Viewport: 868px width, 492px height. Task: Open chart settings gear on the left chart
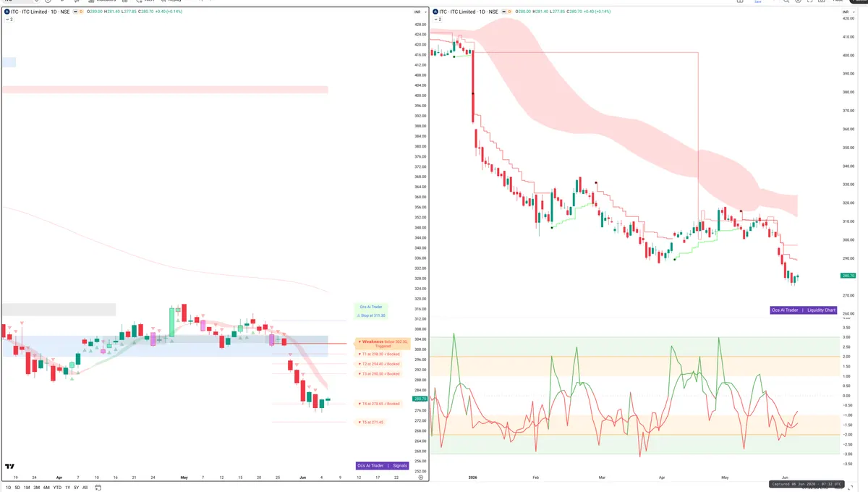pyautogui.click(x=420, y=478)
